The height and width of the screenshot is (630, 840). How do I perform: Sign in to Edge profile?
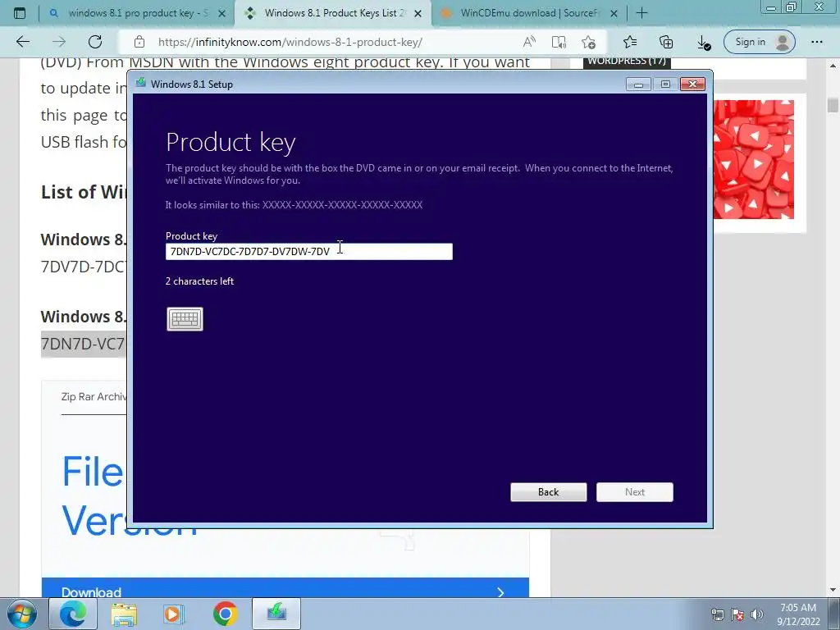(759, 42)
